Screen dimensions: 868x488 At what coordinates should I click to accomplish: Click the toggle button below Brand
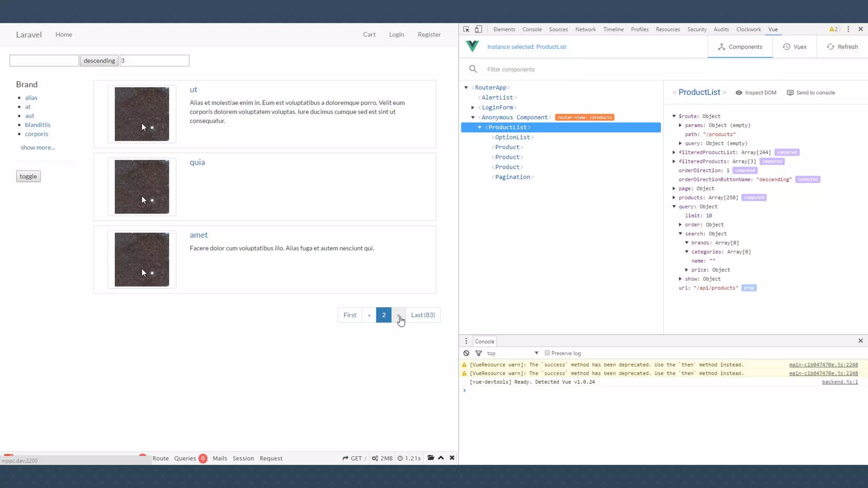(x=28, y=176)
